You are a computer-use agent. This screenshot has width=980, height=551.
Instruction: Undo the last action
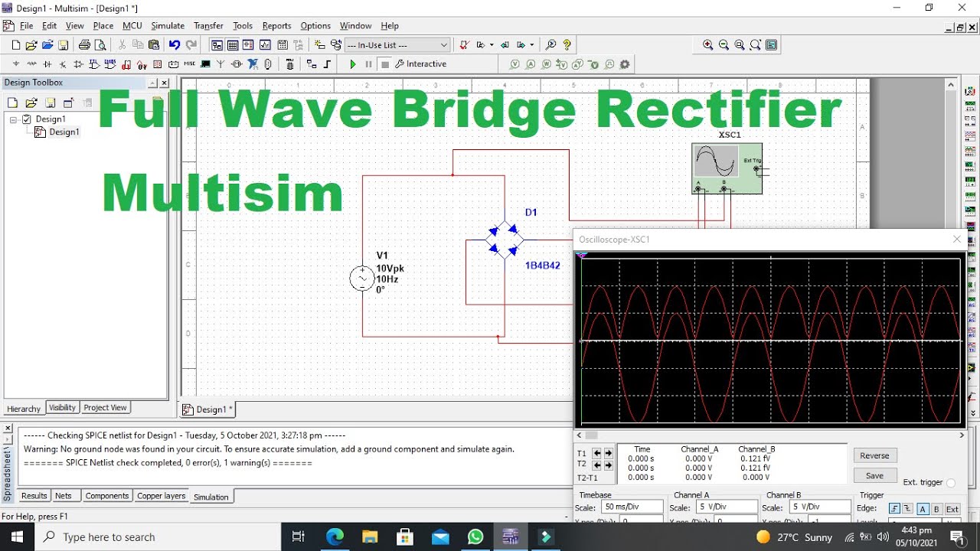coord(175,45)
